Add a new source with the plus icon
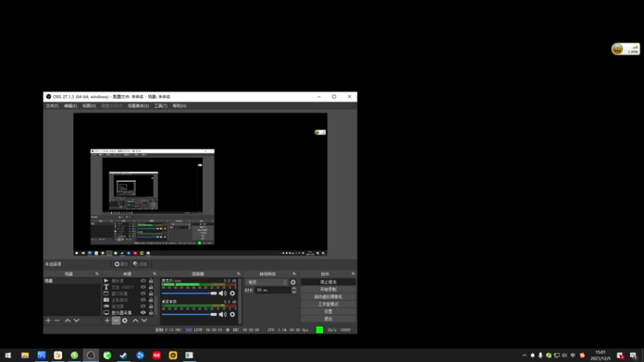The width and height of the screenshot is (644, 362). 107,320
